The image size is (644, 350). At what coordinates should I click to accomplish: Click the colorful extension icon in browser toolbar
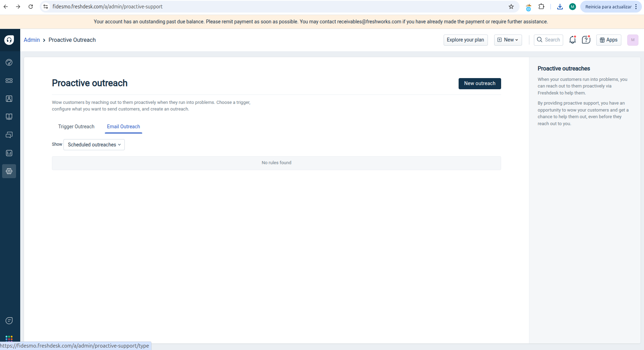(x=529, y=7)
